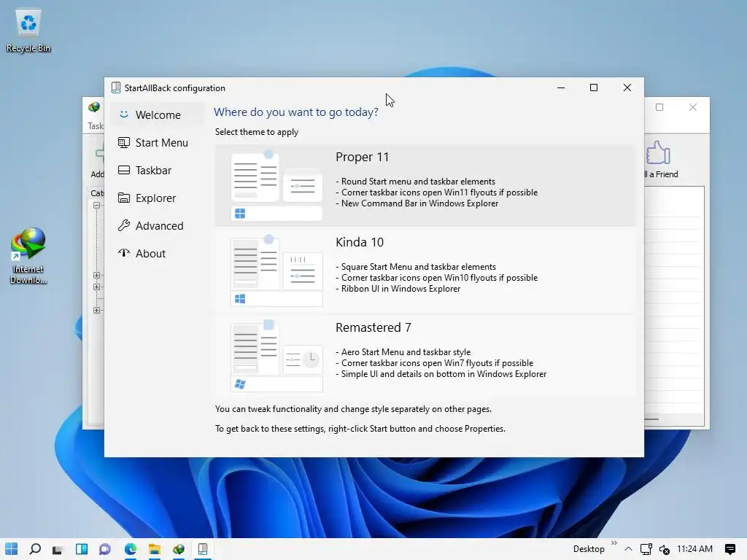Click the Remastered 7 preview thumbnail

coord(276,355)
